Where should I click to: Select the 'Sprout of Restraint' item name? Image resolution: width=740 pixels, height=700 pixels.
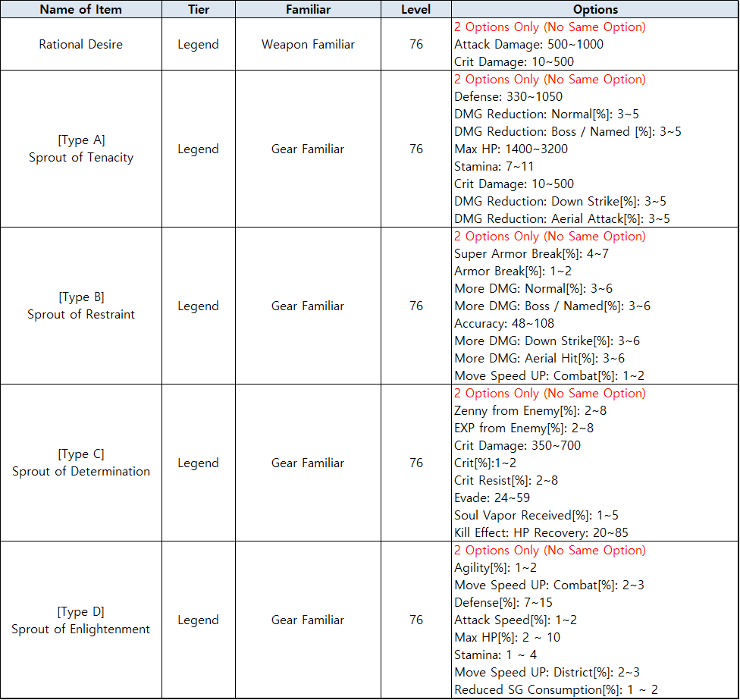pyautogui.click(x=80, y=315)
